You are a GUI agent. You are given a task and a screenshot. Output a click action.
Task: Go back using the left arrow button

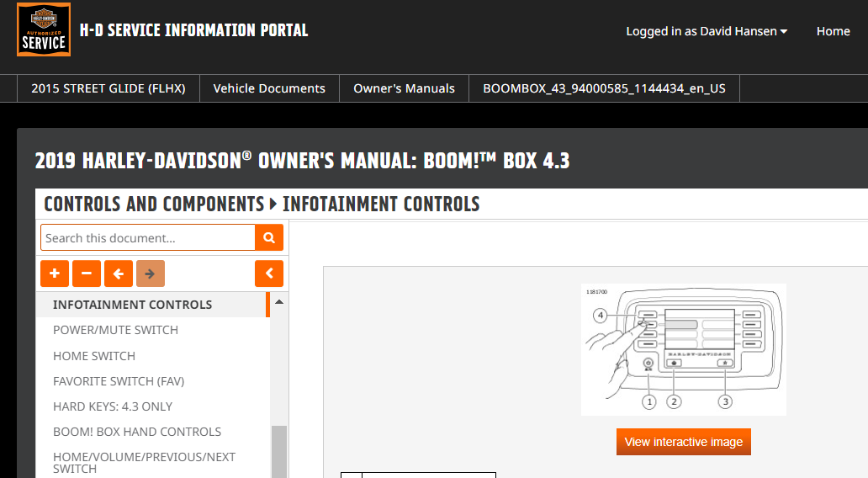pos(119,274)
